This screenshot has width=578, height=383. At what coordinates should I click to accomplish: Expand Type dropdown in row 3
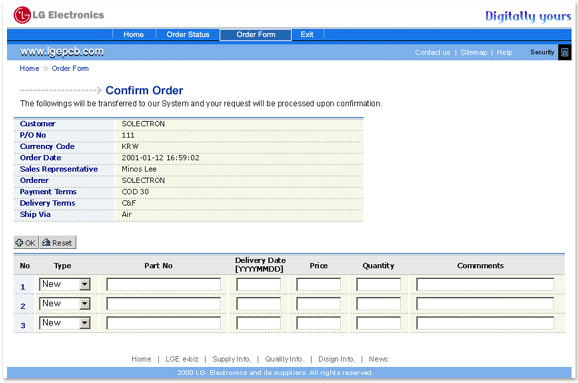tap(85, 323)
